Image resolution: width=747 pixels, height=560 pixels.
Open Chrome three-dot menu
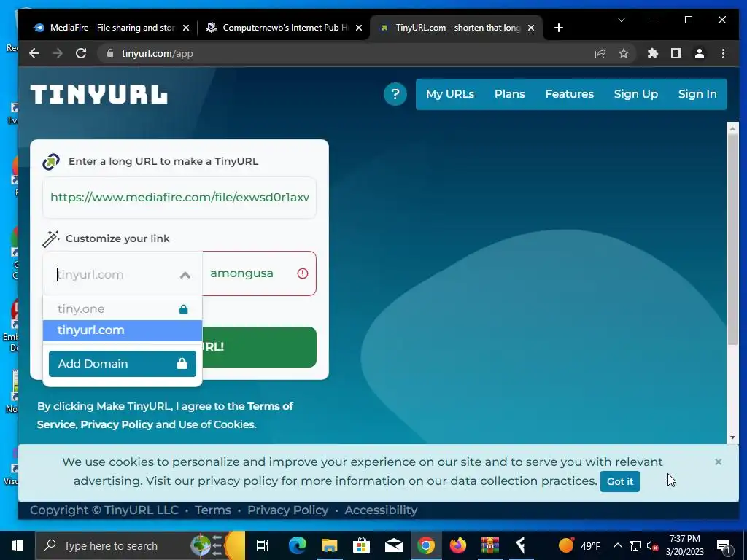point(723,53)
